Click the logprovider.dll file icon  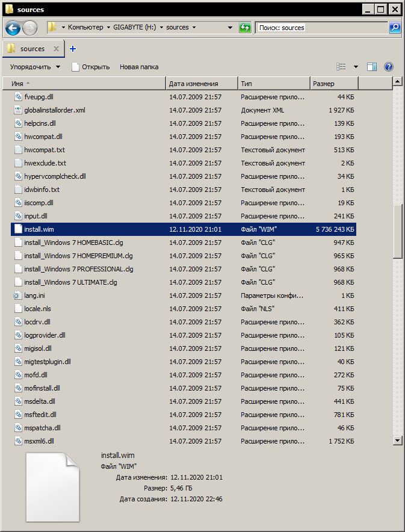click(18, 335)
